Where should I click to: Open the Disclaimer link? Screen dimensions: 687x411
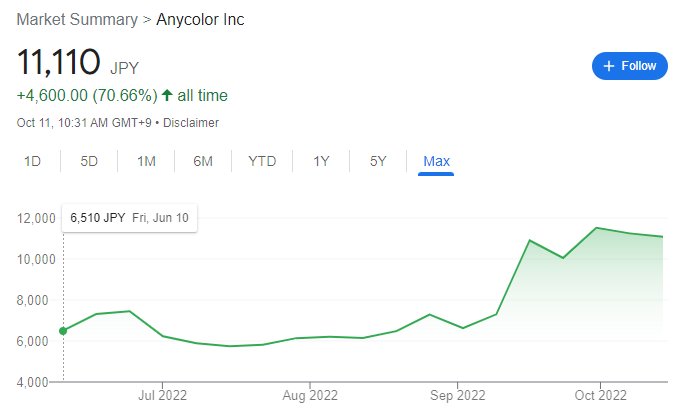[x=191, y=123]
